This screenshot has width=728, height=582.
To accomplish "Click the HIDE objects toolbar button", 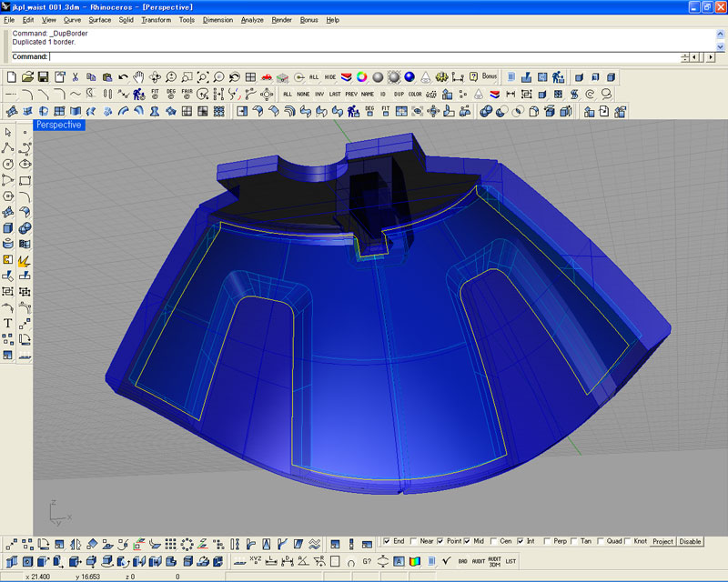I will 330,77.
